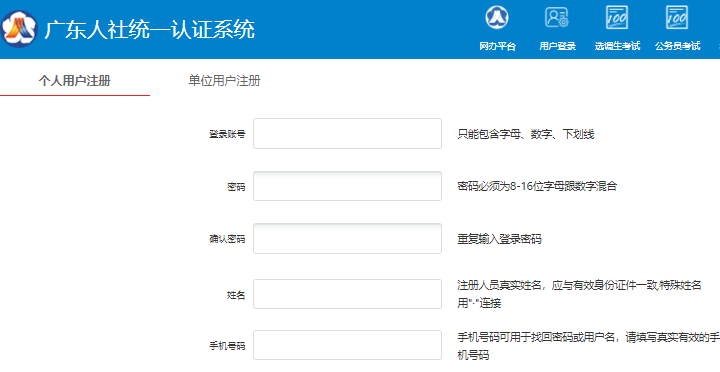
Task: Click the 广东人社 logo icon
Action: [x=20, y=29]
